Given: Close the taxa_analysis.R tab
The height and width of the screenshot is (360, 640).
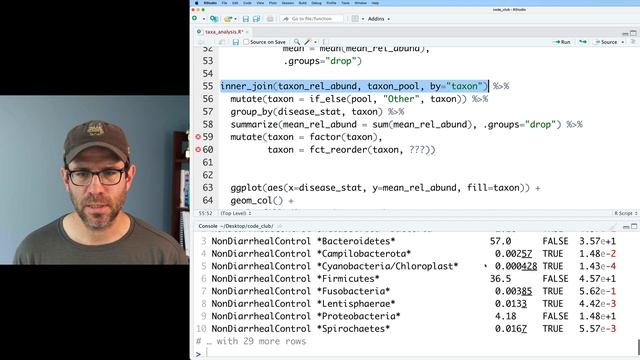Looking at the screenshot, I should (x=247, y=32).
